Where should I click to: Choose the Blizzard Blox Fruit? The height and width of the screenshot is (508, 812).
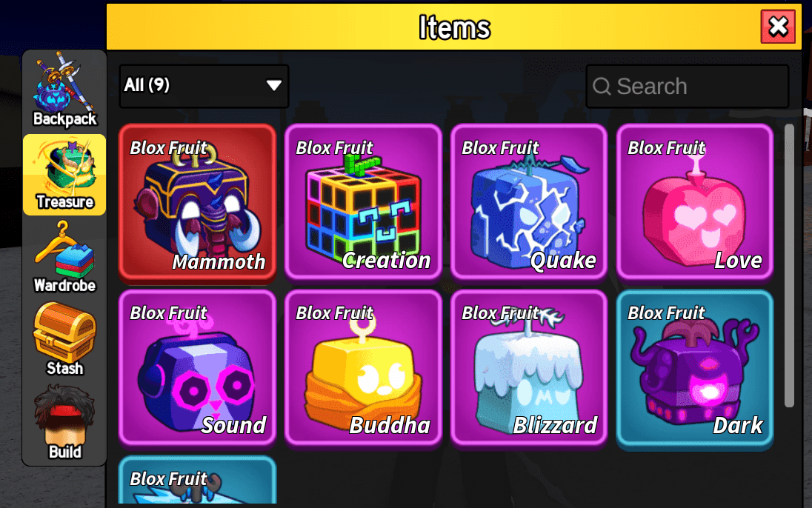click(529, 367)
